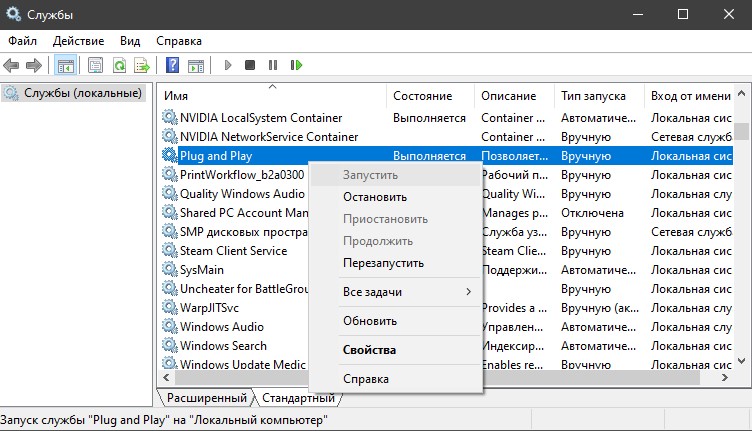The width and height of the screenshot is (752, 431).
Task: Click the horizontal scrollbar right arrow
Action: 725,377
